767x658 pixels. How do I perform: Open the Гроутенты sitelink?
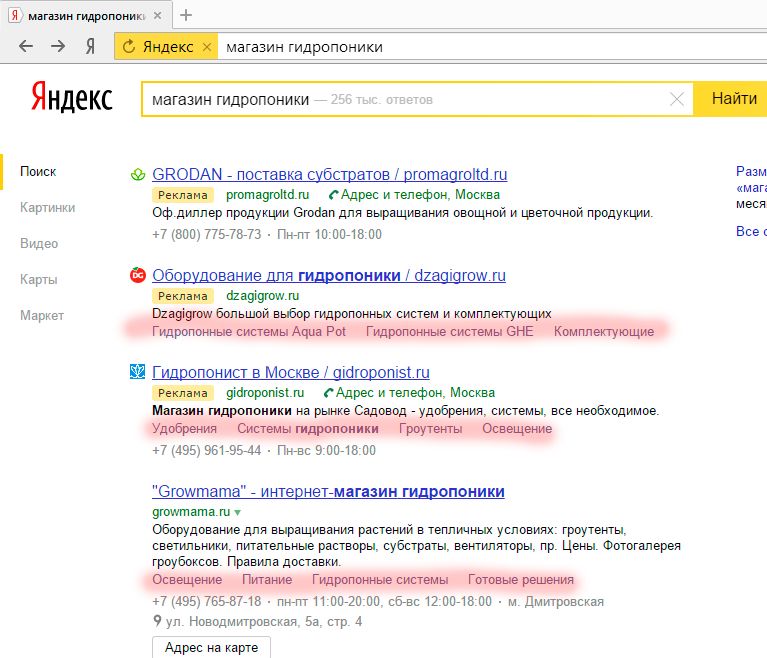(x=430, y=429)
